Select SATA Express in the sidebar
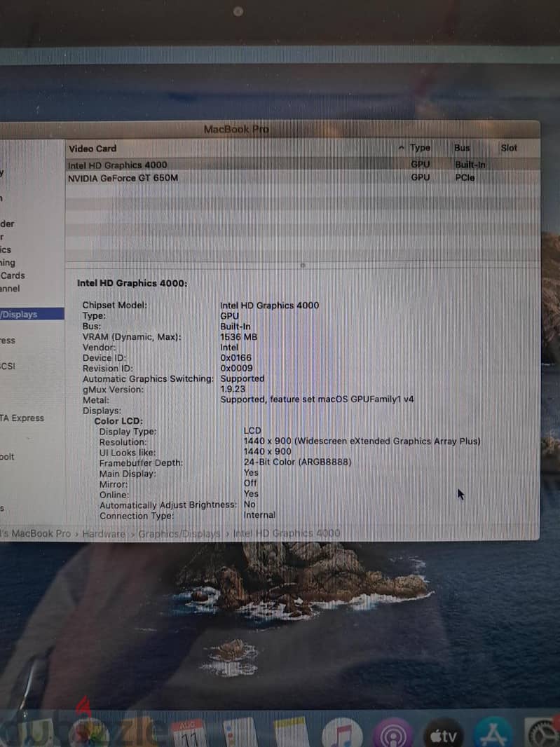Viewport: 560px width, 747px height. pyautogui.click(x=22, y=418)
